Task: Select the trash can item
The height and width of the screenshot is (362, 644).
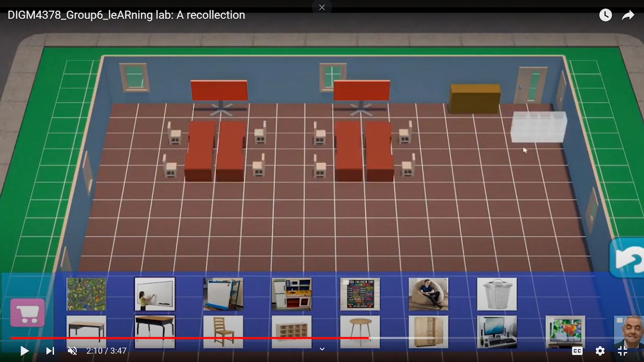Action: pos(497,294)
